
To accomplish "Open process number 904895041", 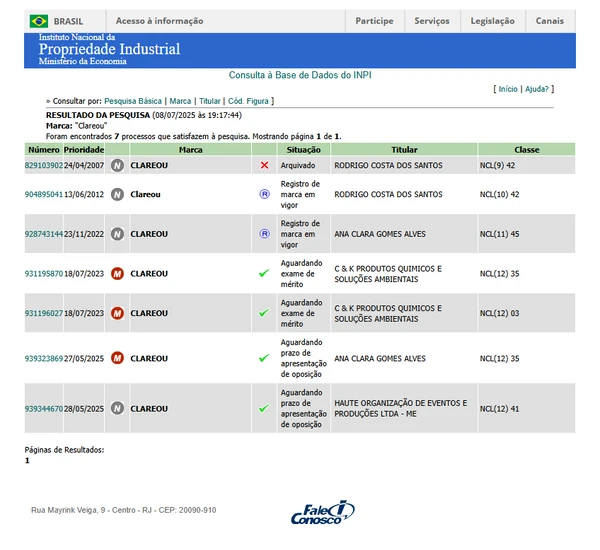I will [x=44, y=194].
